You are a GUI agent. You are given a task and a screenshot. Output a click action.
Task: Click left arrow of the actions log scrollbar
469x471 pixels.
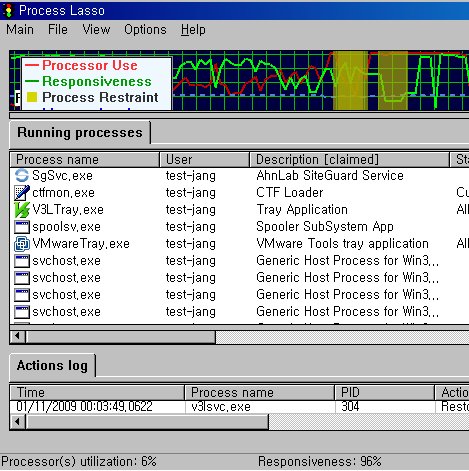pos(18,422)
